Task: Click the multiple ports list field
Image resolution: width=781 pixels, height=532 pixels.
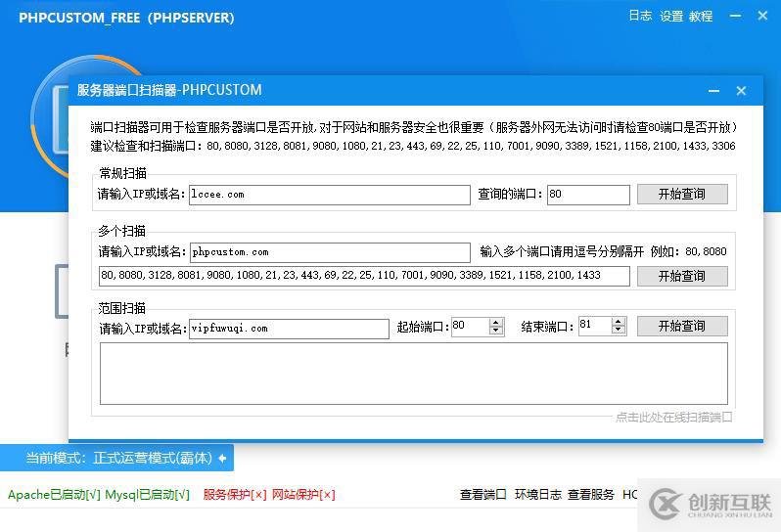Action: point(365,276)
